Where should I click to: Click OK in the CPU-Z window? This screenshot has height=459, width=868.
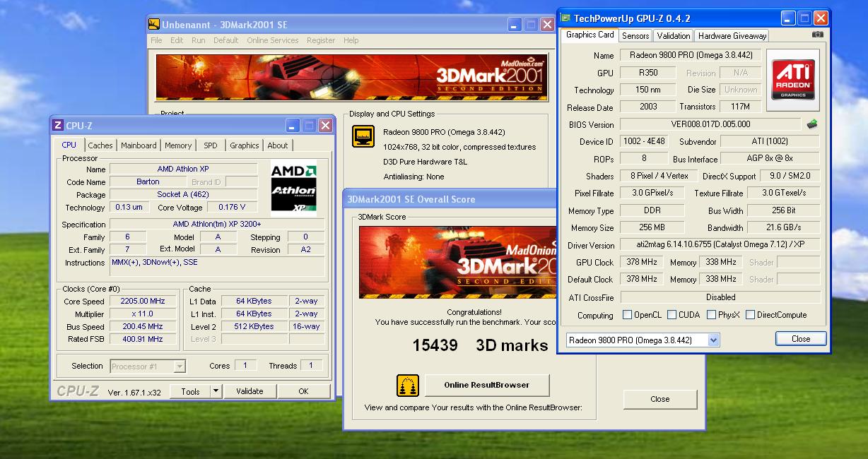(x=303, y=391)
